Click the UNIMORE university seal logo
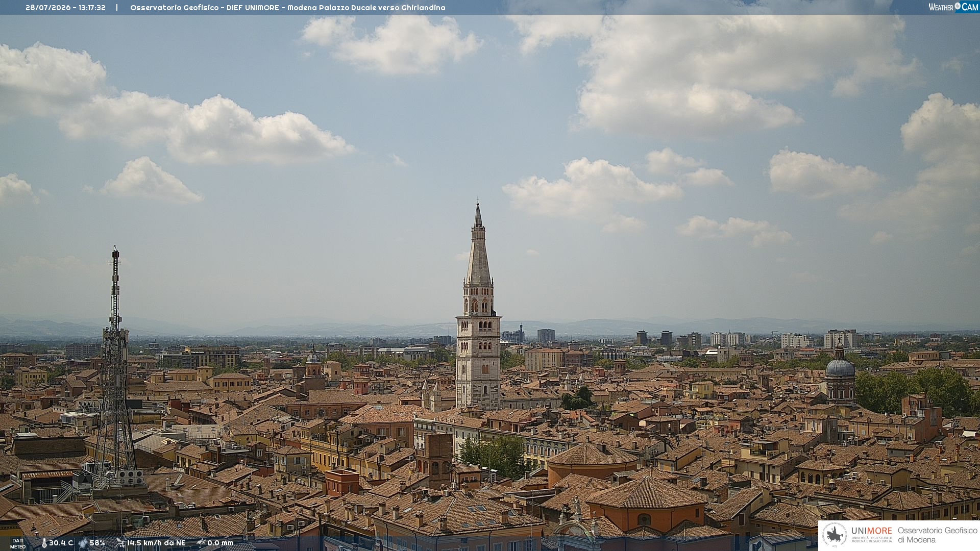The image size is (980, 551). click(835, 535)
